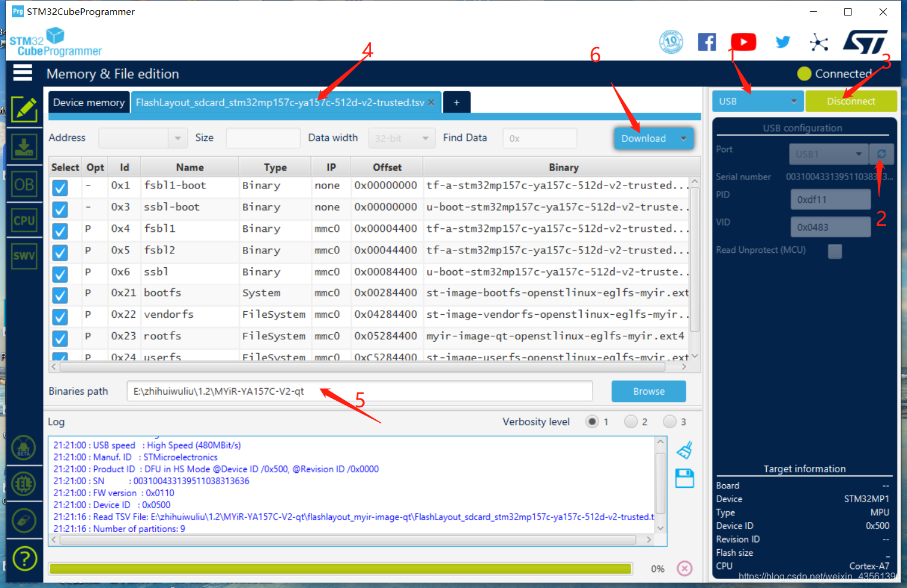Click the PID field 0xdf11
The image size is (907, 588).
831,199
